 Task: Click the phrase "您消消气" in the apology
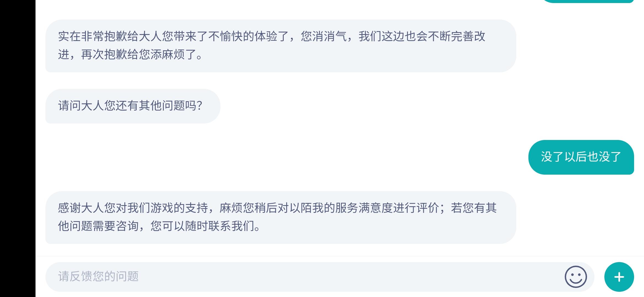[324, 37]
